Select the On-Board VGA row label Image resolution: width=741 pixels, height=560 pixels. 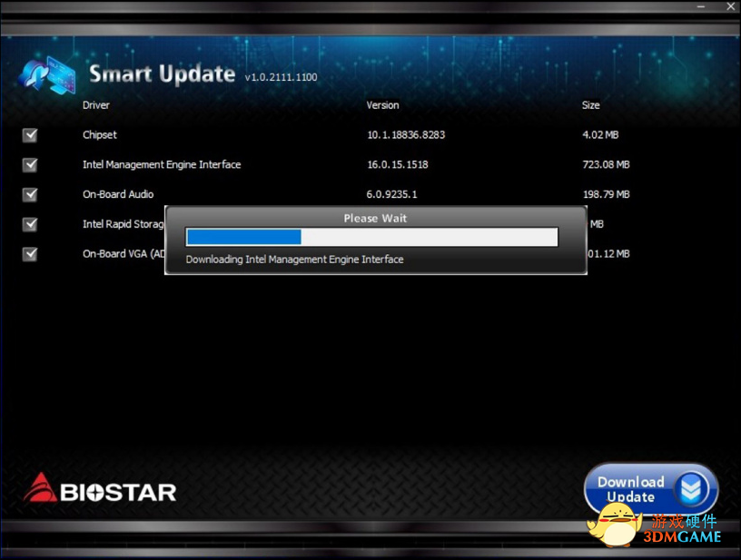coord(123,253)
